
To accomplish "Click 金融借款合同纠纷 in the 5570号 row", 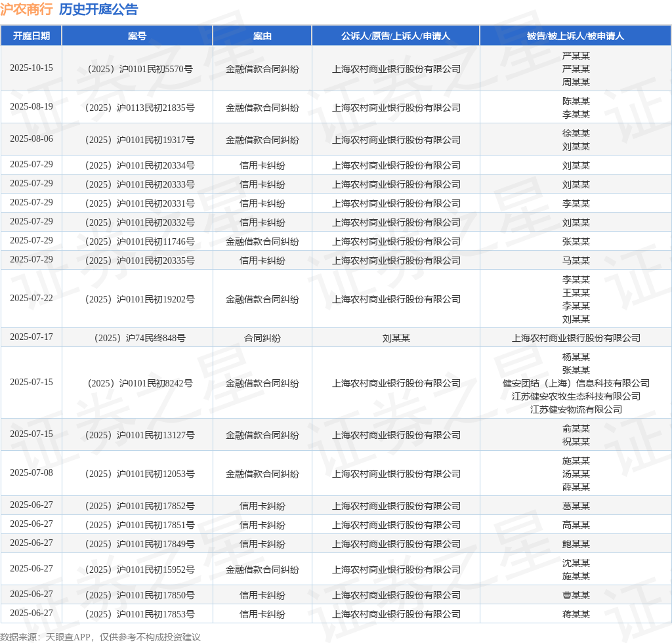I will click(262, 69).
